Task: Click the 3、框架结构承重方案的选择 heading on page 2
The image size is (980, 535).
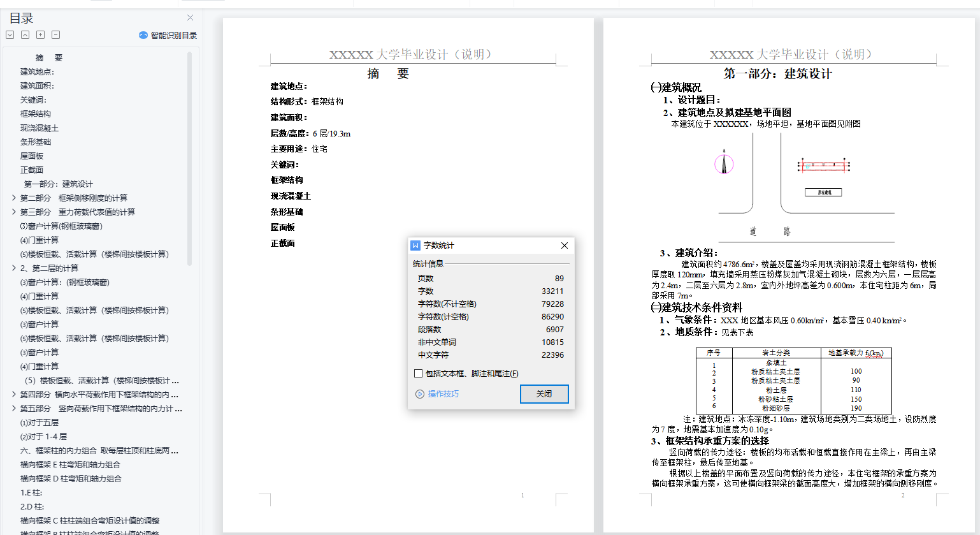Action: (x=710, y=441)
